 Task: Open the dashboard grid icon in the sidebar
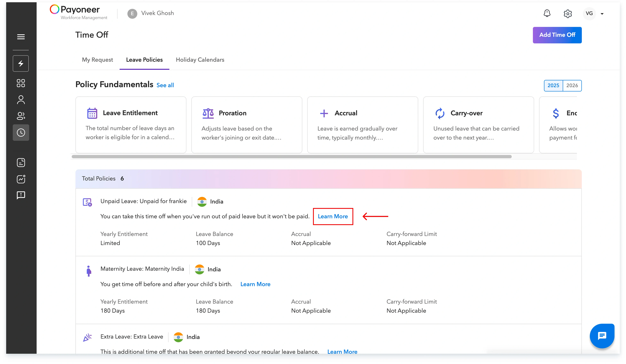(x=21, y=83)
